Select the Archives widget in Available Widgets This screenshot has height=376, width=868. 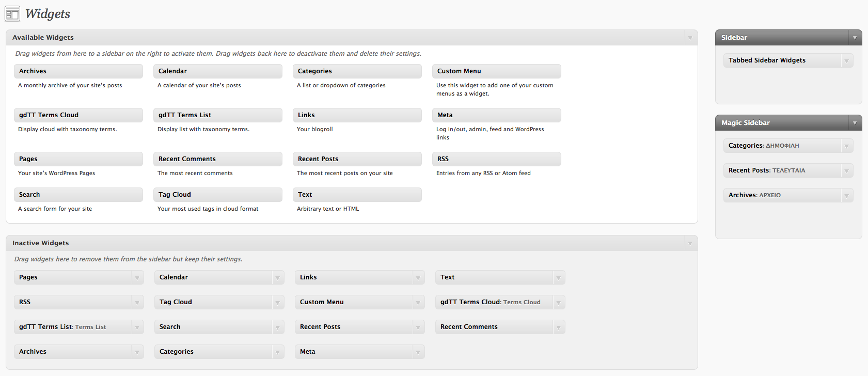[78, 71]
